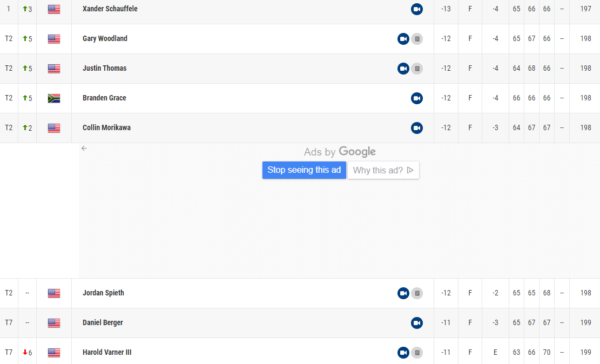
Task: Watch Justin Thomas video highlights
Action: [403, 69]
